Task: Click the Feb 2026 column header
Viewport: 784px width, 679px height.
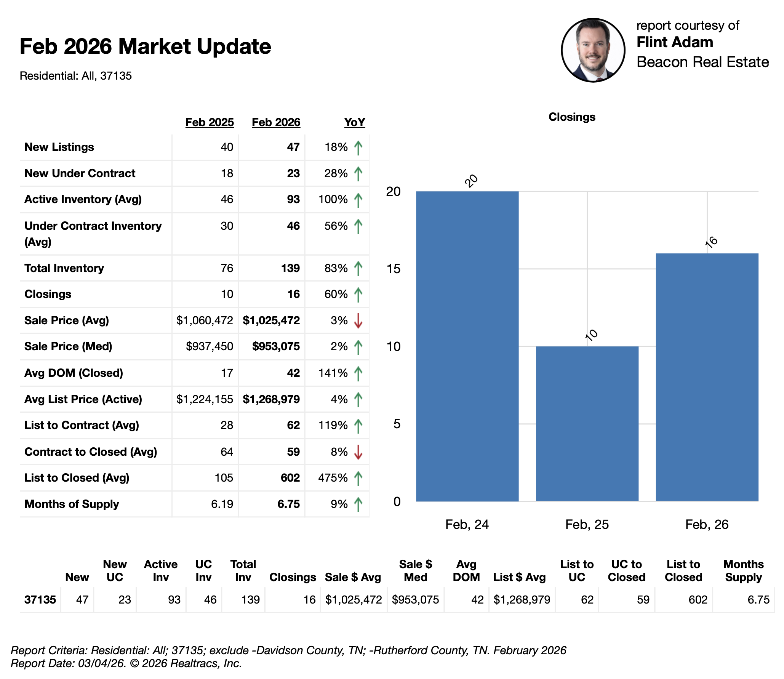Action: coord(276,122)
